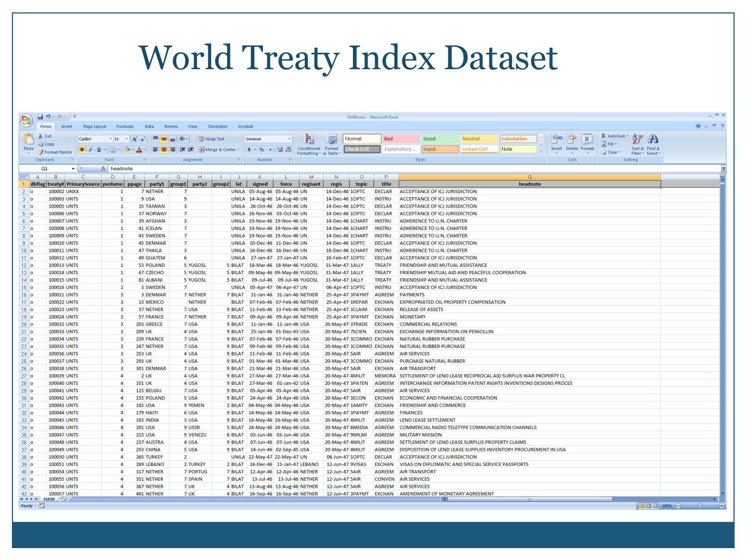Switch to the Insert ribbon tab

[67, 126]
